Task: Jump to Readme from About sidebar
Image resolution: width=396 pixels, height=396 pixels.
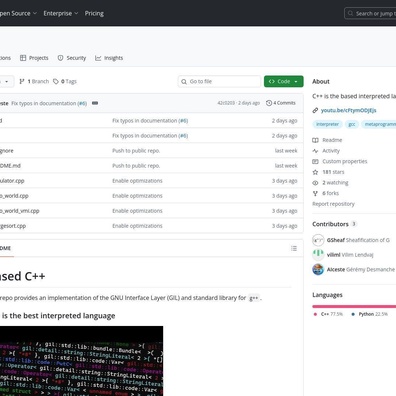Action: (332, 140)
